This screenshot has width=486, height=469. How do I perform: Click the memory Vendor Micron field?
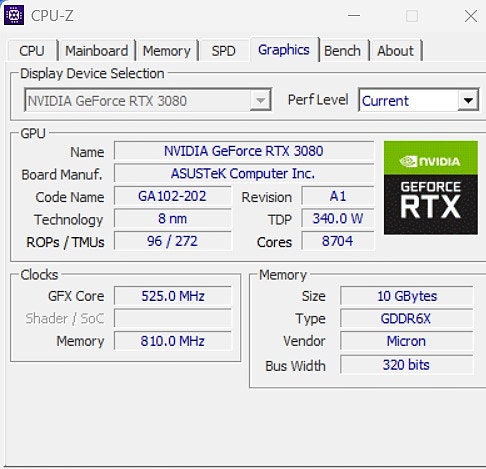pyautogui.click(x=406, y=341)
